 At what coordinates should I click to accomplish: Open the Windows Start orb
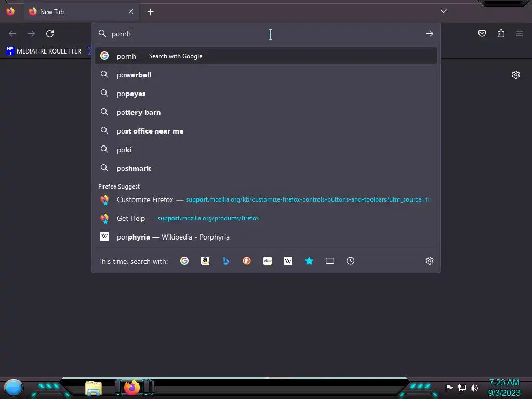click(x=14, y=388)
